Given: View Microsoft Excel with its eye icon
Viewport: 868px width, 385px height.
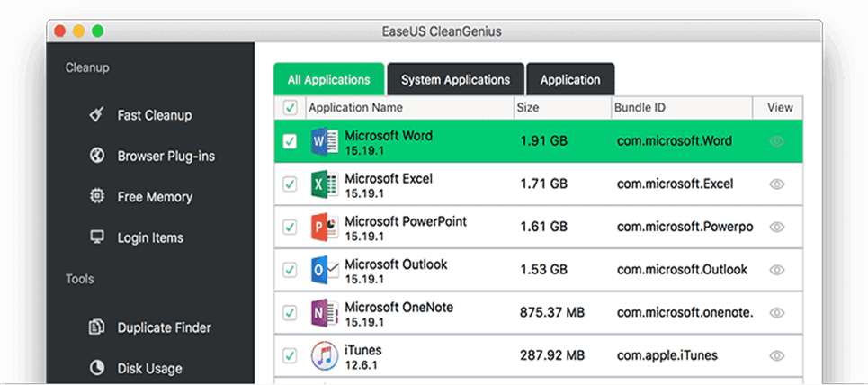Looking at the screenshot, I should pos(777,184).
